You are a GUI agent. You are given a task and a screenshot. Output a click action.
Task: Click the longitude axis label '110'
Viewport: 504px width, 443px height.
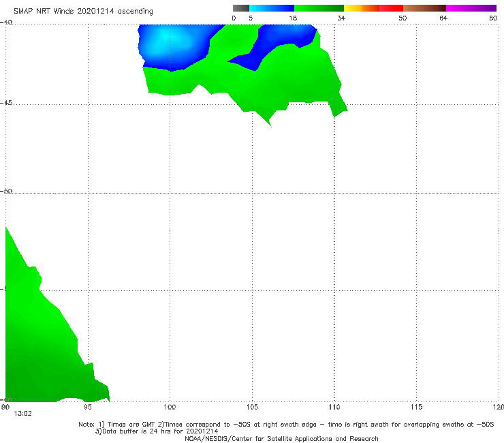(334, 408)
